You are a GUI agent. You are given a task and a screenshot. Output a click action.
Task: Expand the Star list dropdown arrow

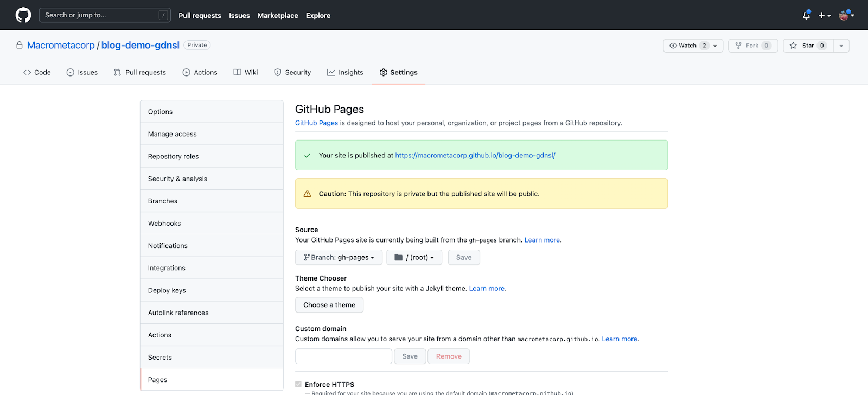pyautogui.click(x=841, y=46)
